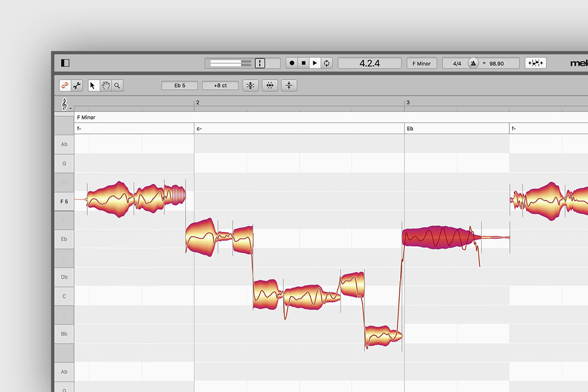Select the main arrow tool
The height and width of the screenshot is (392, 588).
93,86
